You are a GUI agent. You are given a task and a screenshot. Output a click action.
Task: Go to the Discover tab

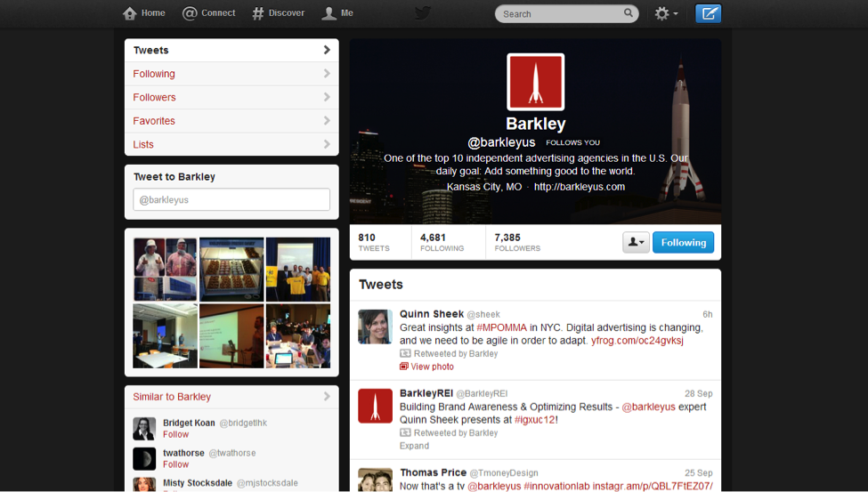[x=278, y=13]
